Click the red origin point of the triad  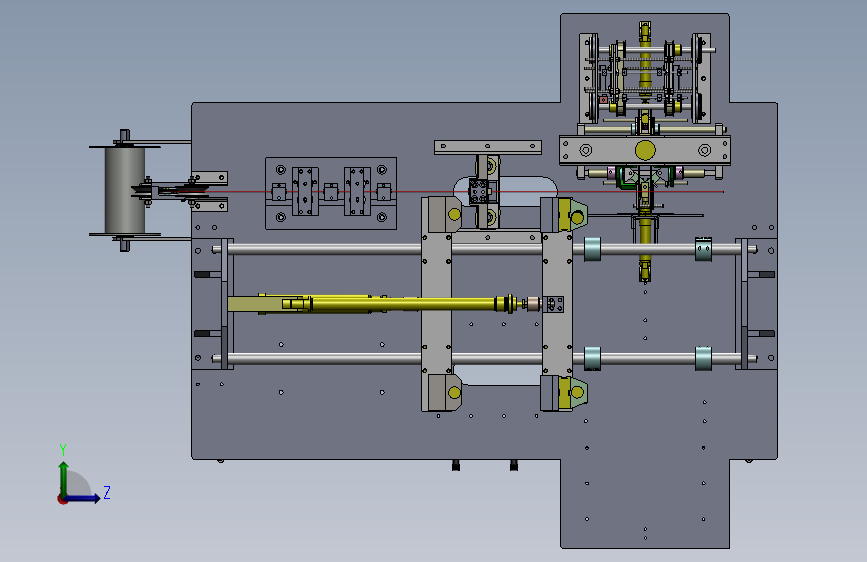[x=61, y=499]
